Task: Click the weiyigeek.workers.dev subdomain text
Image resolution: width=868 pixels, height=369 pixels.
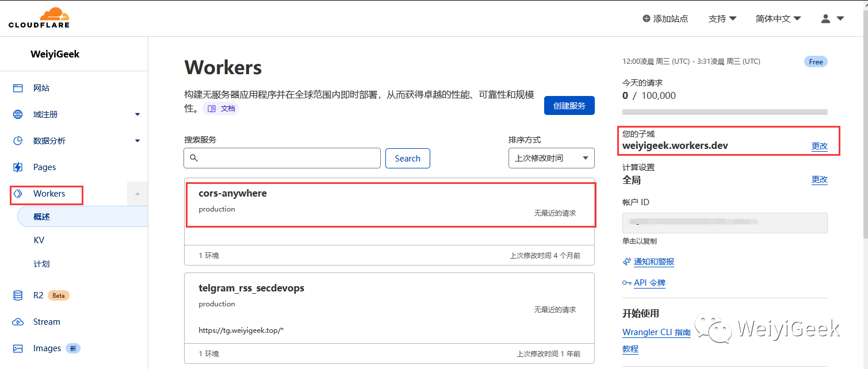Action: [675, 146]
